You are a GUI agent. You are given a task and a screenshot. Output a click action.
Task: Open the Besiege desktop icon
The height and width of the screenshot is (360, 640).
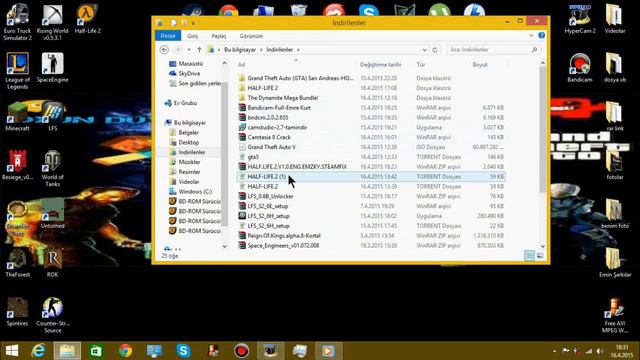pos(18,165)
